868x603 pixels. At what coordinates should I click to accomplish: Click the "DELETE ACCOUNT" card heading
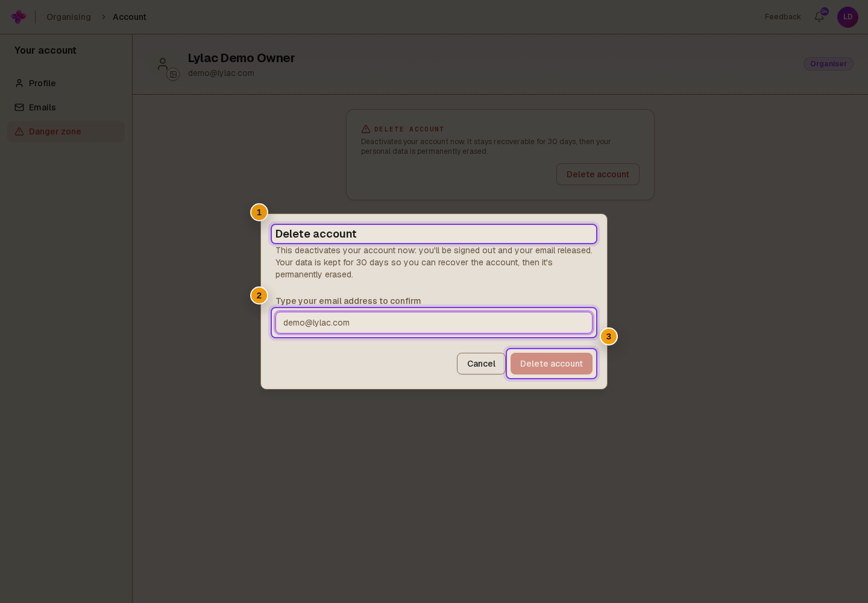coord(409,129)
